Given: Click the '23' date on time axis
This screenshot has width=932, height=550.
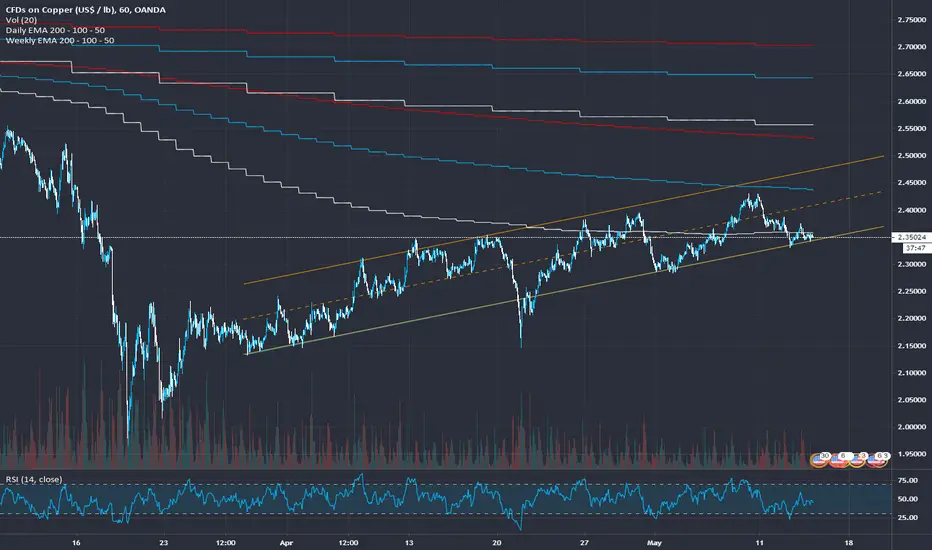Looking at the screenshot, I should point(164,543).
